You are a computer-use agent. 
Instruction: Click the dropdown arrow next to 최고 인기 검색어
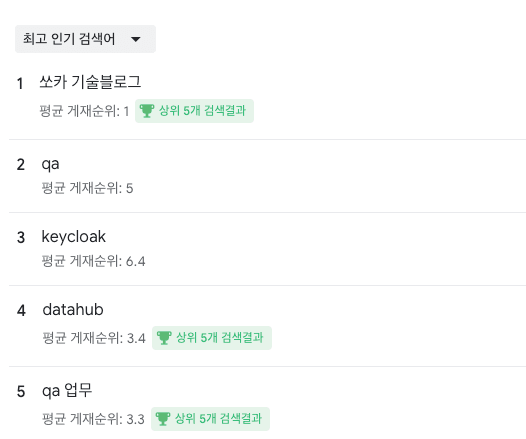coord(136,39)
